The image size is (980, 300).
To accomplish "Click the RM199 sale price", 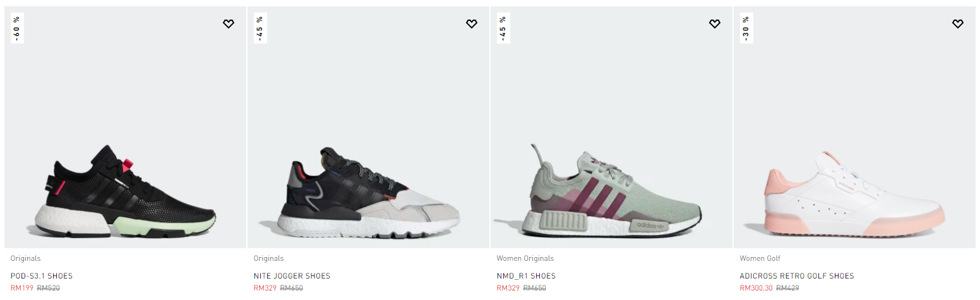I will [22, 288].
